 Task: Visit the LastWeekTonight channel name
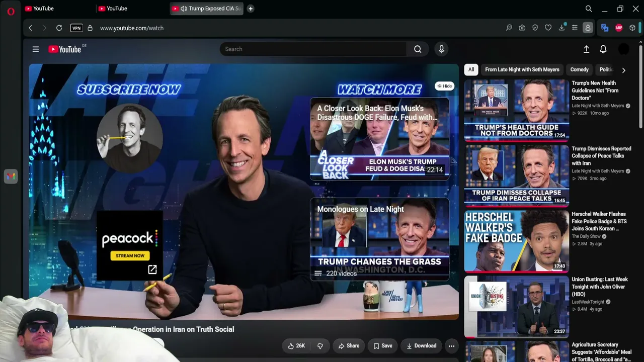point(588,302)
